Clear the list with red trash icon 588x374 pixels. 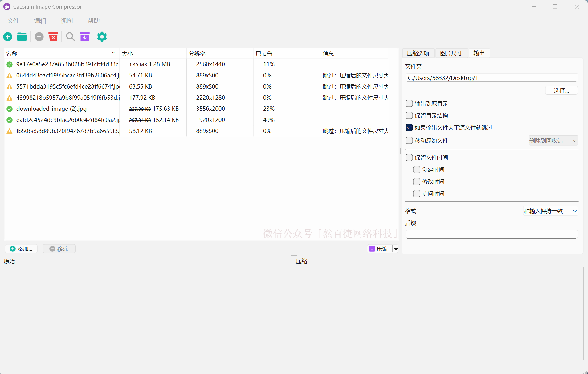pyautogui.click(x=53, y=37)
